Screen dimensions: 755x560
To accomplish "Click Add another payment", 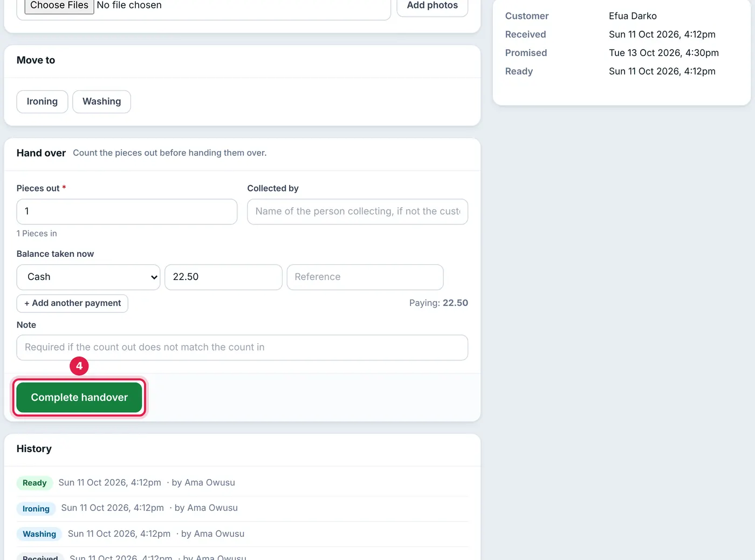I will coord(72,303).
